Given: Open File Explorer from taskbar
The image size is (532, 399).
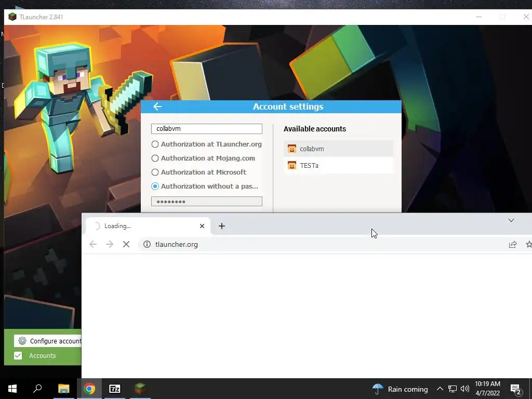Looking at the screenshot, I should tap(64, 389).
